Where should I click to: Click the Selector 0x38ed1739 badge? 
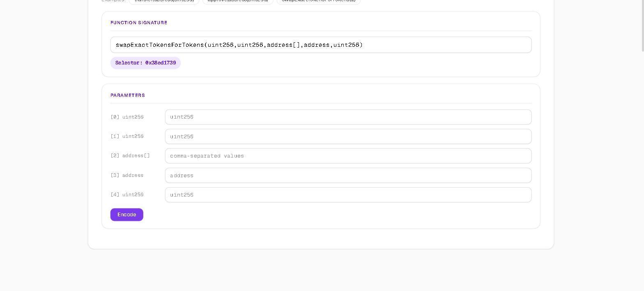145,63
